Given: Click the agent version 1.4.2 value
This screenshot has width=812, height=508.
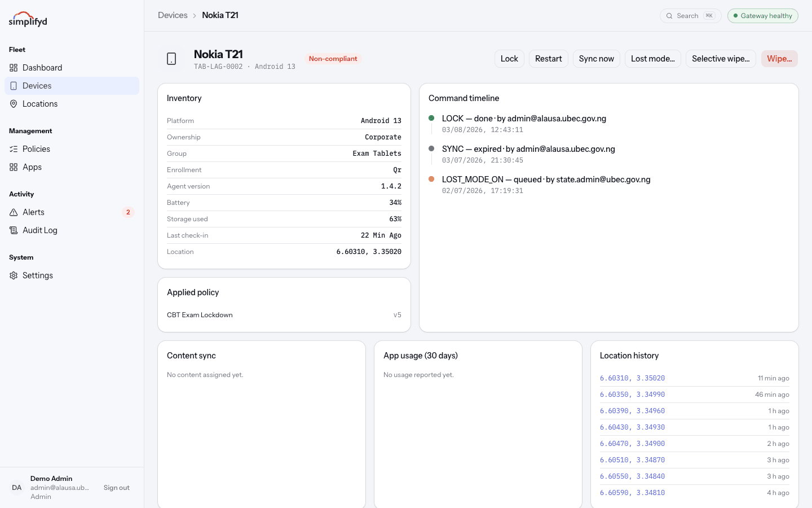Looking at the screenshot, I should point(391,186).
